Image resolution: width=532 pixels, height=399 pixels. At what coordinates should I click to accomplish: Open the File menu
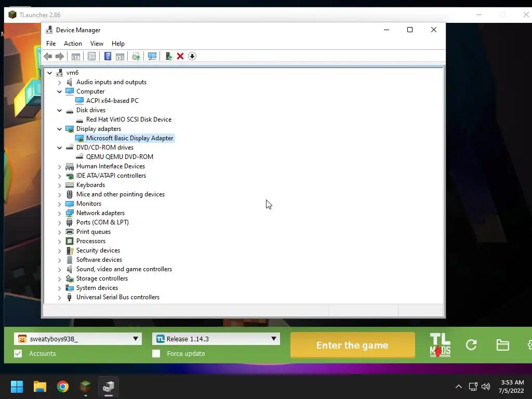click(51, 44)
